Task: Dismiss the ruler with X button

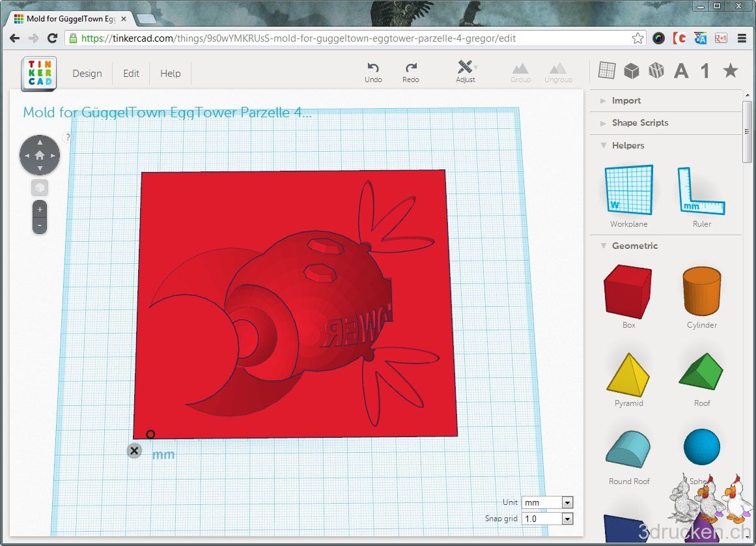Action: (x=134, y=450)
